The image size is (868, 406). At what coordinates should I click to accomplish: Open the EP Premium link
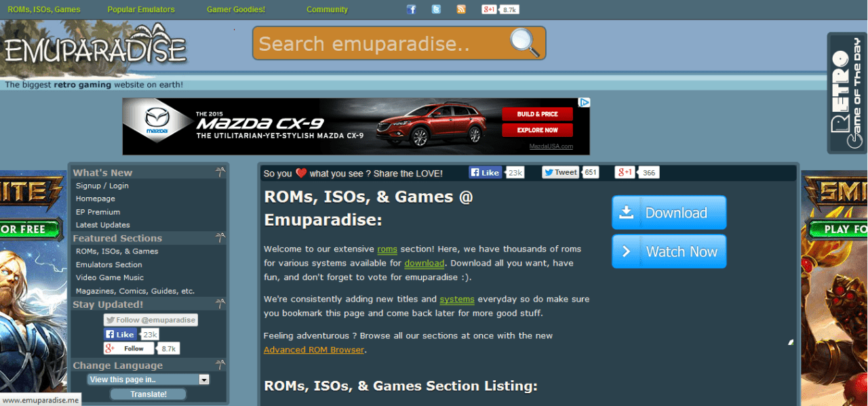click(98, 212)
